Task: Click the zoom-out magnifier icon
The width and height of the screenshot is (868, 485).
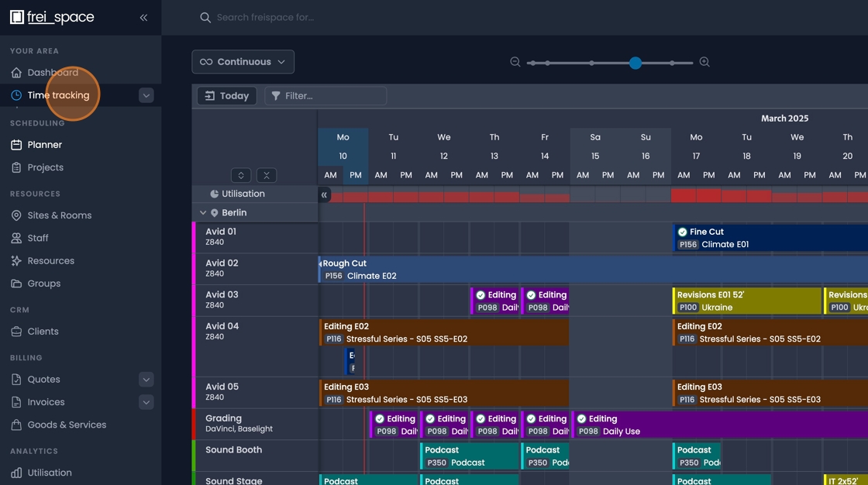Action: coord(515,61)
